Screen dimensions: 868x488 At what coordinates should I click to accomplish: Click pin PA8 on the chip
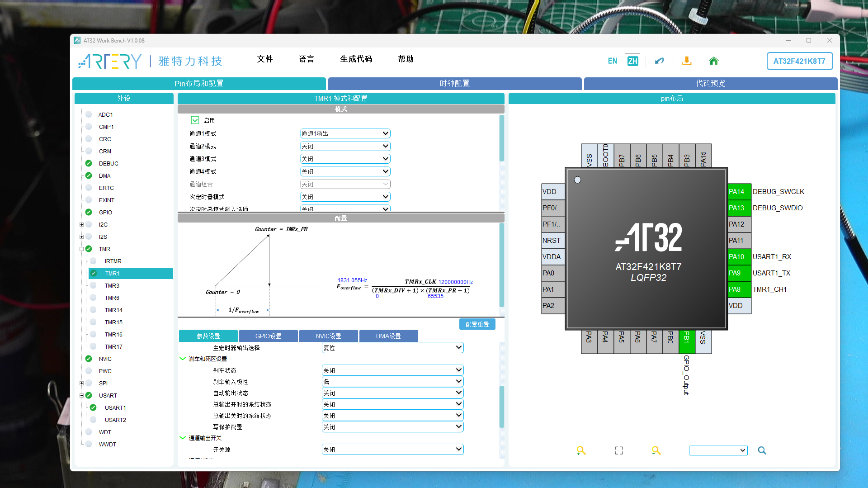point(740,289)
